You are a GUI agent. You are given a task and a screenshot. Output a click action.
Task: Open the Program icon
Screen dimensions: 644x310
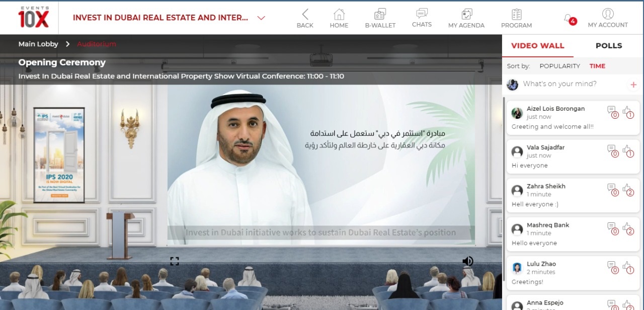pyautogui.click(x=516, y=14)
